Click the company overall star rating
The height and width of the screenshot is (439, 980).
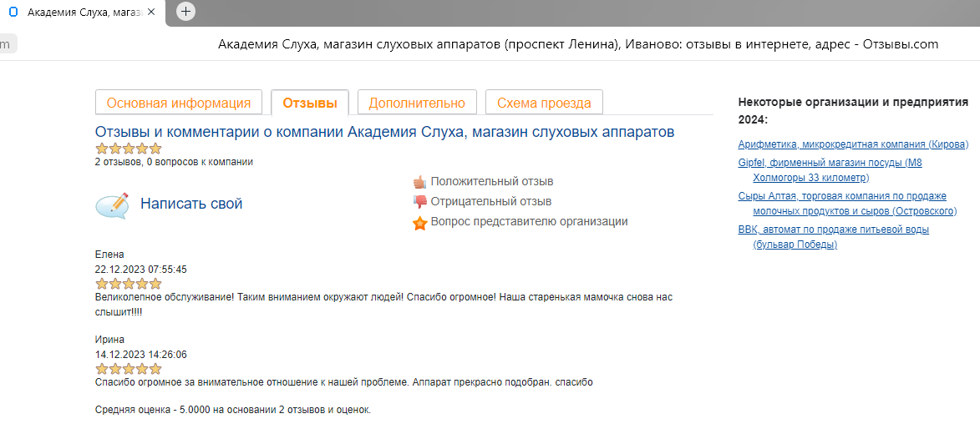click(129, 149)
